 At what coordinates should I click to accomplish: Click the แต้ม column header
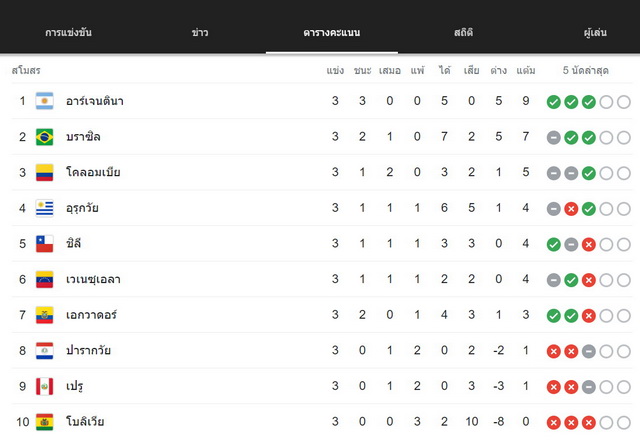point(526,71)
